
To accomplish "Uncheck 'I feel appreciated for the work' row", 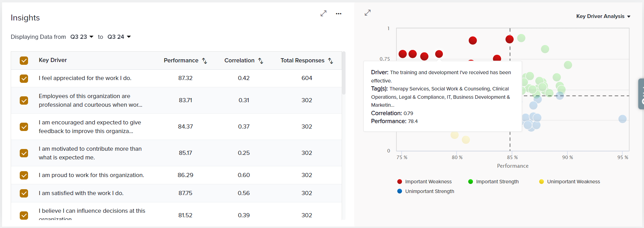I will coord(24,79).
